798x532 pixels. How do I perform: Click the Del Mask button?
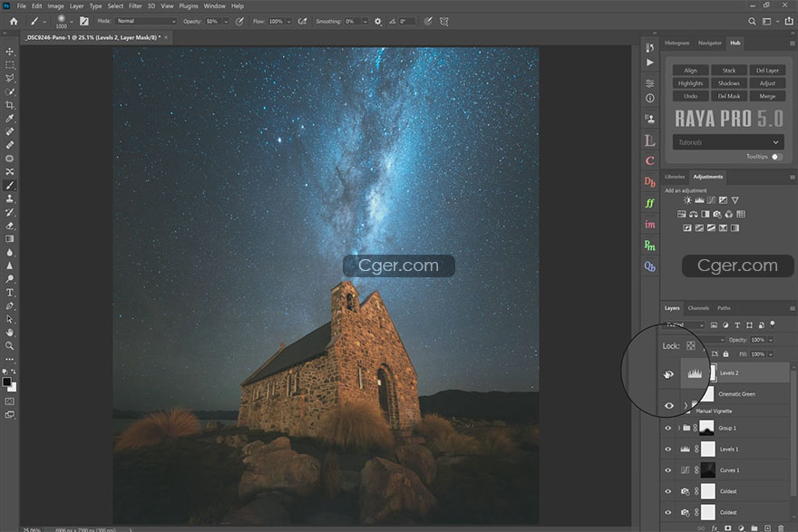coord(729,96)
